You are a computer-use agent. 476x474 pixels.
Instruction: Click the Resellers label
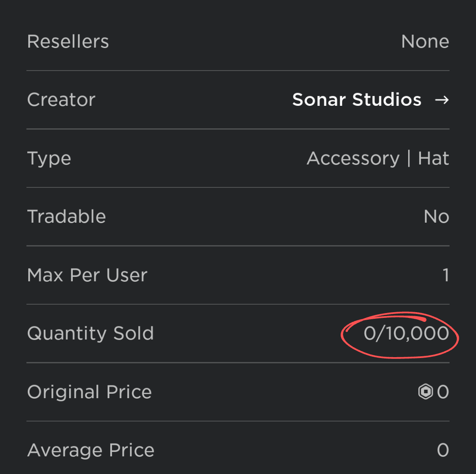point(68,42)
